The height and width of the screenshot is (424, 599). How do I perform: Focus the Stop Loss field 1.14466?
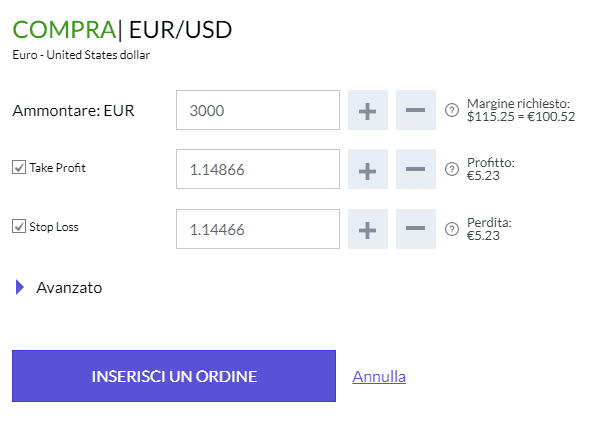tap(258, 229)
